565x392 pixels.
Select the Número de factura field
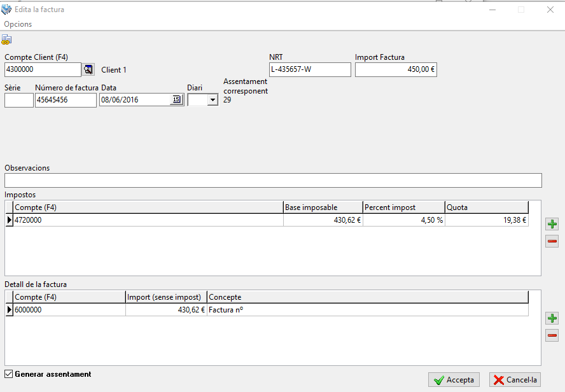pyautogui.click(x=66, y=100)
